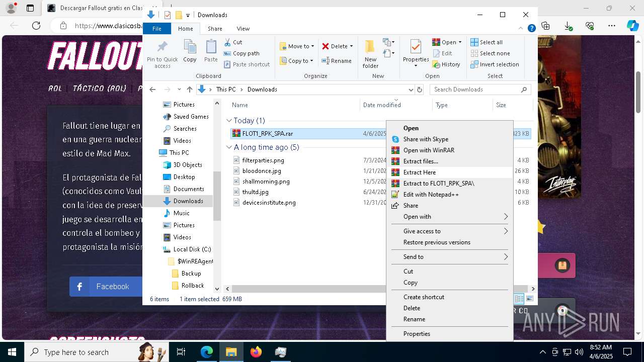The image size is (644, 362).
Task: Open the Delete dropdown arrow
Action: [351, 46]
